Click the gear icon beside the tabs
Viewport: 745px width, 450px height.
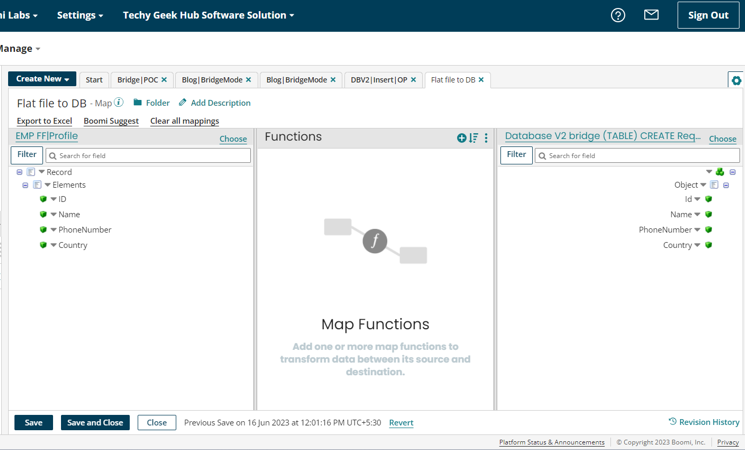point(736,80)
